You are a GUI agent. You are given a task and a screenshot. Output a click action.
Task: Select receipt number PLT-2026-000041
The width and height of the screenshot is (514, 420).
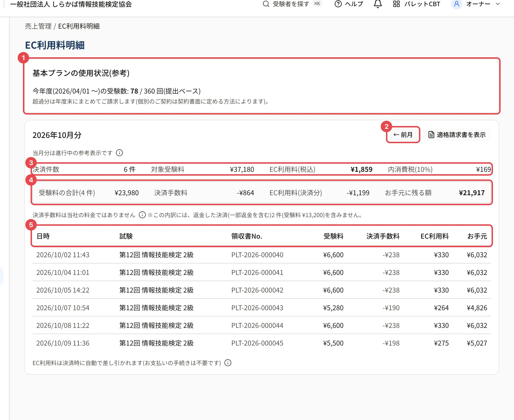click(x=257, y=273)
